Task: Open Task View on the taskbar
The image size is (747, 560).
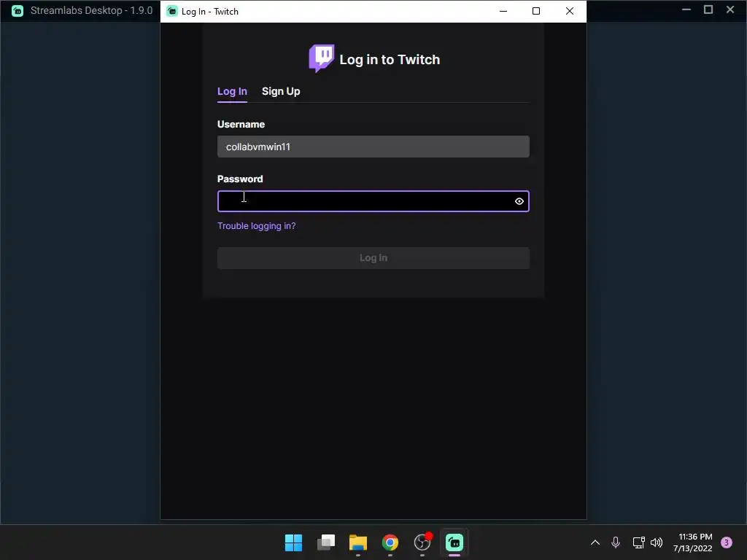Action: pos(326,542)
